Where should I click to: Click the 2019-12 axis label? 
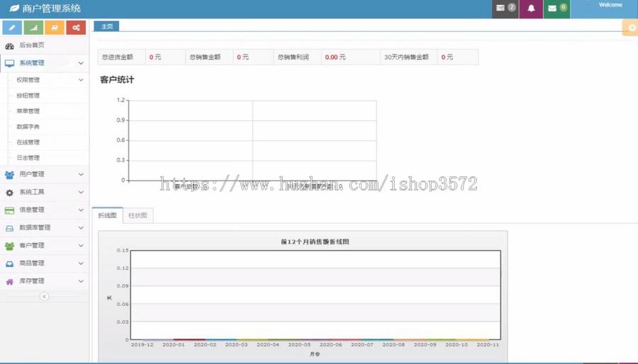[x=142, y=344]
